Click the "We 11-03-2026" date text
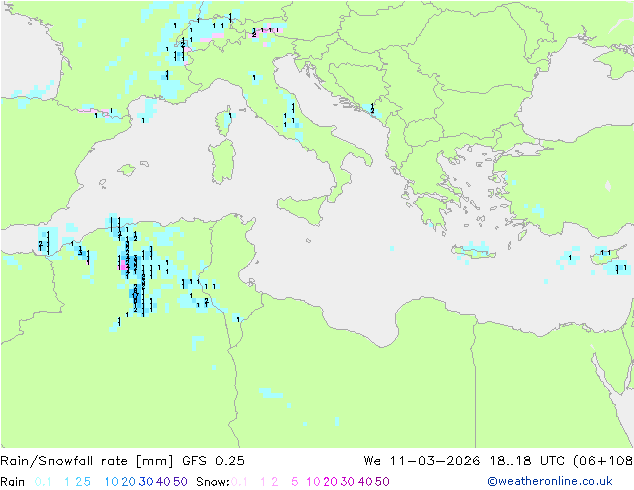Image resolution: width=634 pixels, height=490 pixels. point(422,461)
